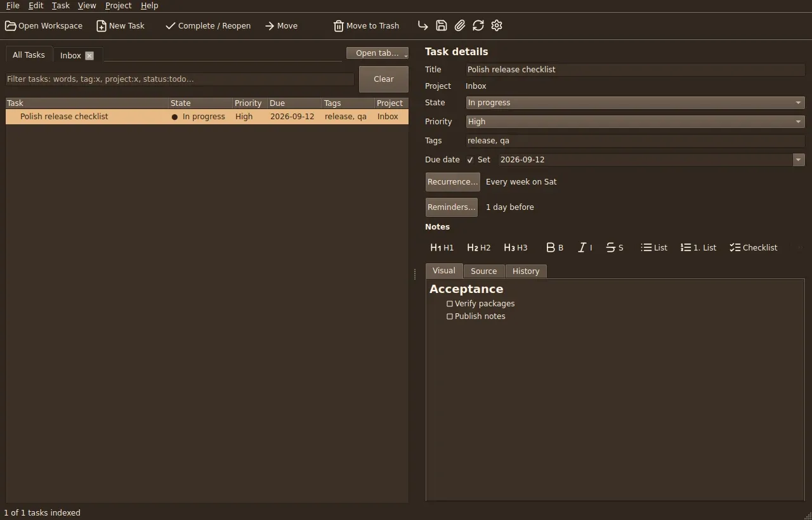Insert a bulleted list in notes
The image size is (812, 520).
[654, 248]
